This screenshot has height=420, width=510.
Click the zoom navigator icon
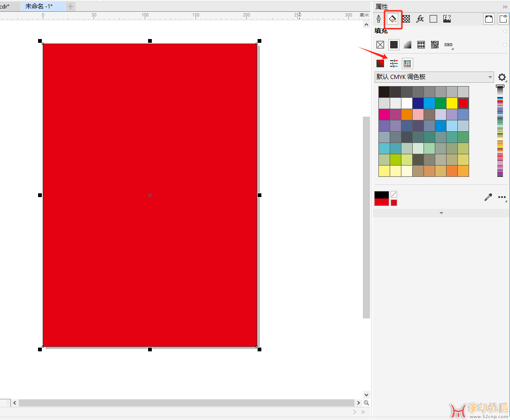coord(366,403)
